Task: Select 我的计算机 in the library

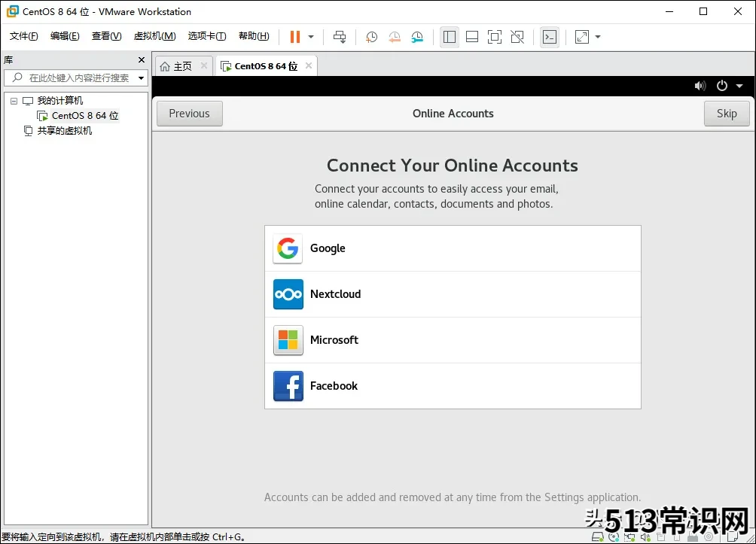Action: pos(60,101)
